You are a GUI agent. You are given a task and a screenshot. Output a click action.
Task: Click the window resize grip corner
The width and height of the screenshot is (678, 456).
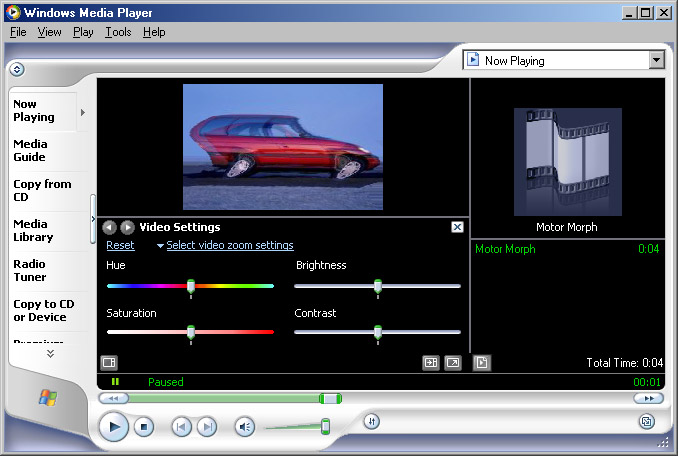(663, 442)
